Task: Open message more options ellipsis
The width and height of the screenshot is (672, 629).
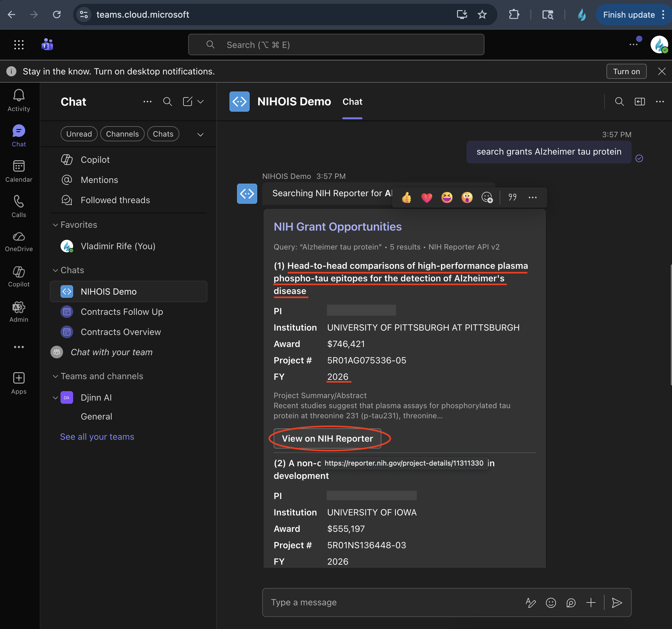Action: tap(532, 197)
